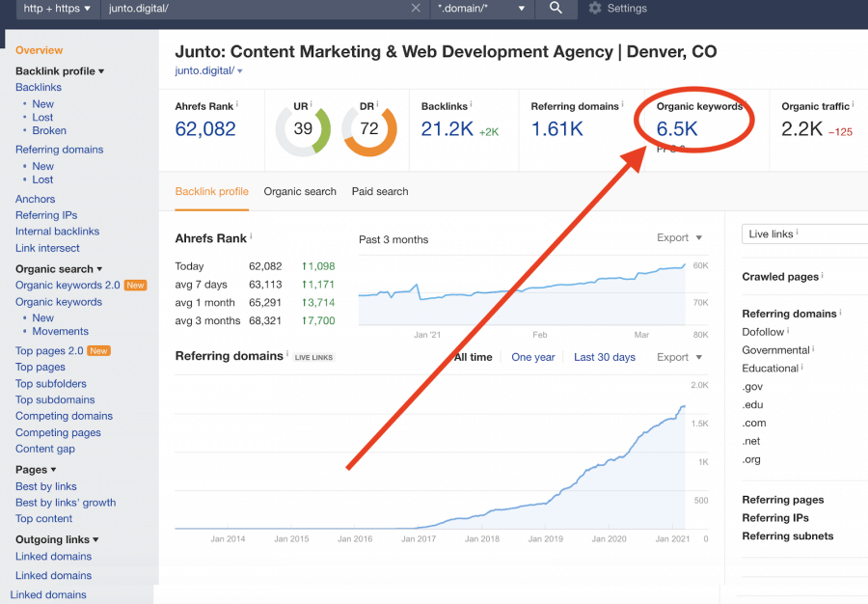Open Lost under sidebar Referring domains
The height and width of the screenshot is (604, 868).
(42, 179)
